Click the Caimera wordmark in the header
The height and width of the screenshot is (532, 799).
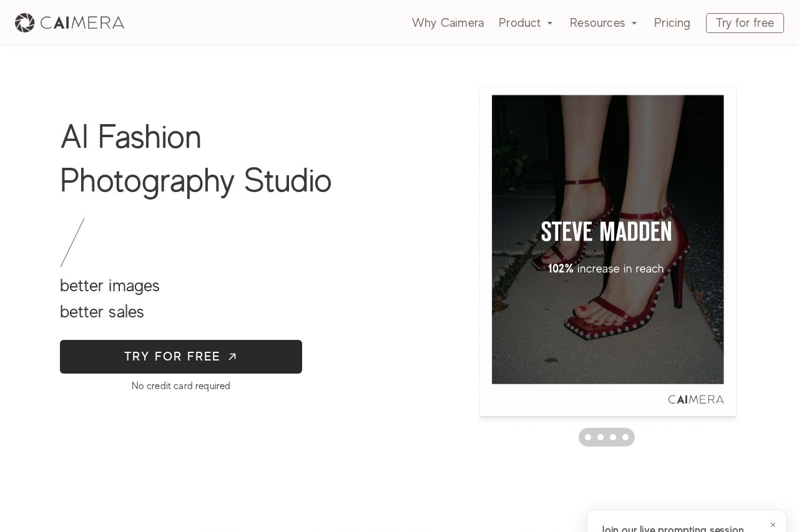point(82,23)
